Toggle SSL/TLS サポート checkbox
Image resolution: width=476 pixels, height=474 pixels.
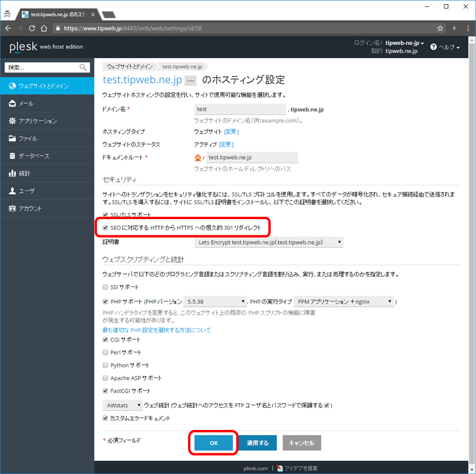(x=105, y=215)
